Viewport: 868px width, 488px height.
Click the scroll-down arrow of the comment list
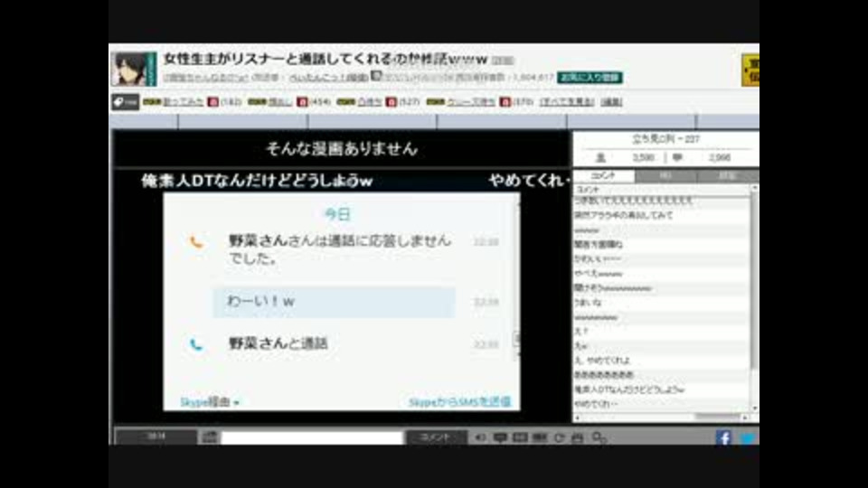pyautogui.click(x=754, y=408)
